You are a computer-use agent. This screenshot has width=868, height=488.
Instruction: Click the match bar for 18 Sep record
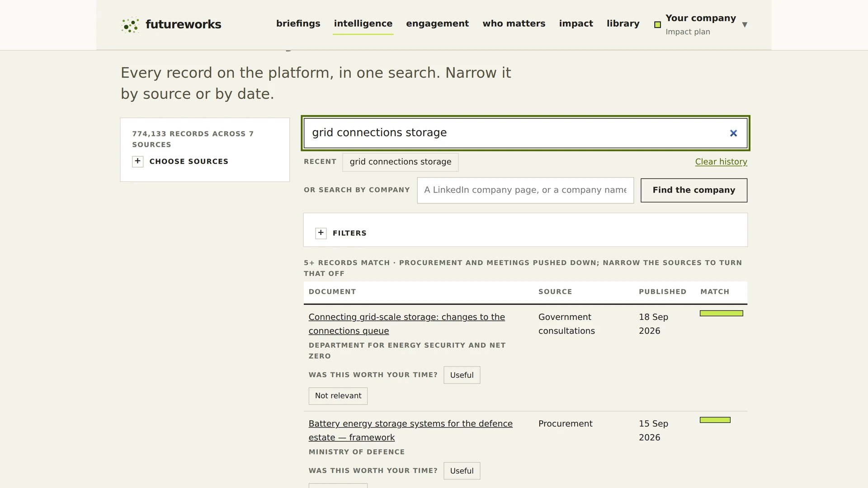(x=722, y=314)
